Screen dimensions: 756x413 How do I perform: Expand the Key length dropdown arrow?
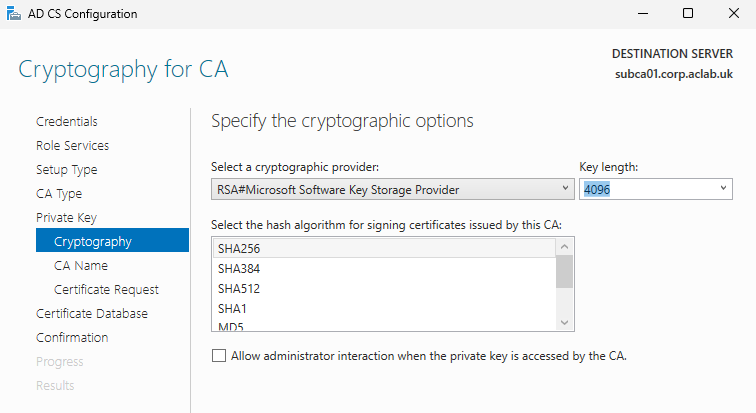coord(723,188)
